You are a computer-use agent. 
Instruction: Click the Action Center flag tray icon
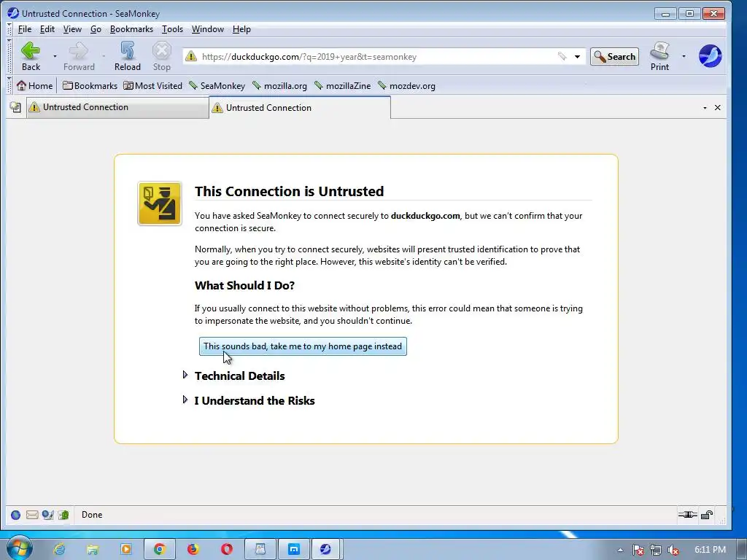point(638,550)
